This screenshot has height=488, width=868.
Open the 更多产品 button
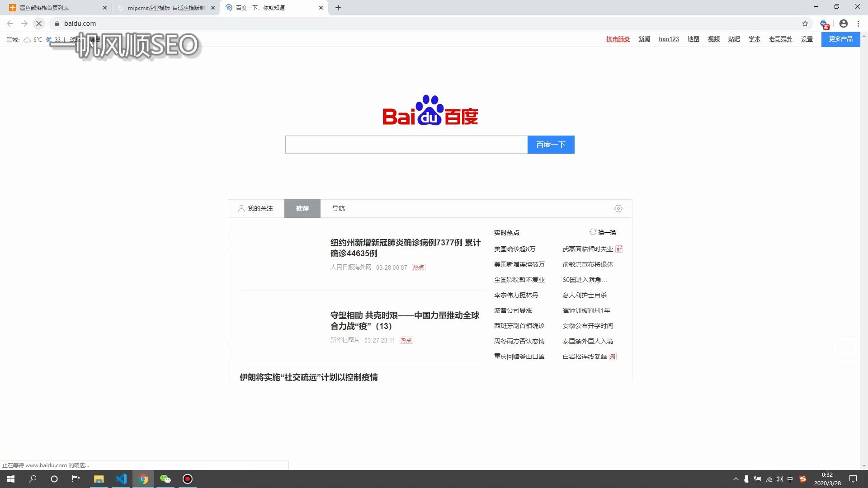[x=841, y=39]
